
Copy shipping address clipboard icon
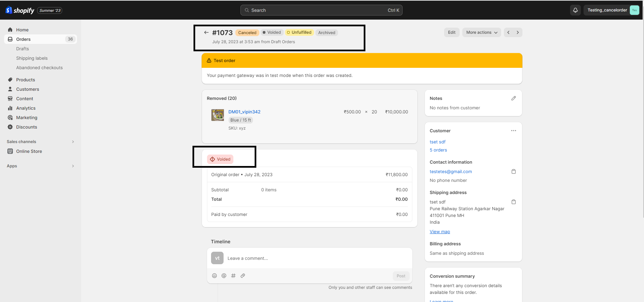[x=514, y=202]
